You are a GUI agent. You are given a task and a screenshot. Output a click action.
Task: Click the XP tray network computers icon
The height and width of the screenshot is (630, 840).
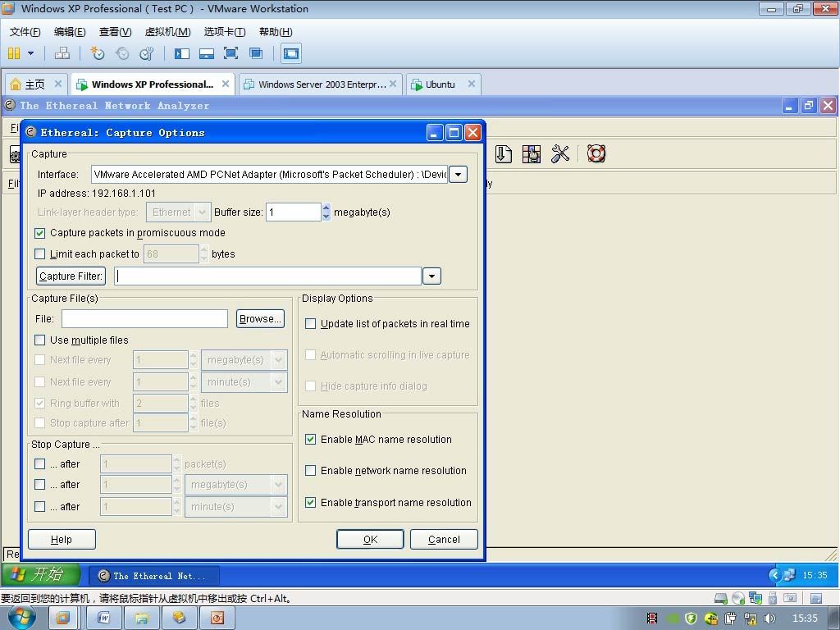790,575
